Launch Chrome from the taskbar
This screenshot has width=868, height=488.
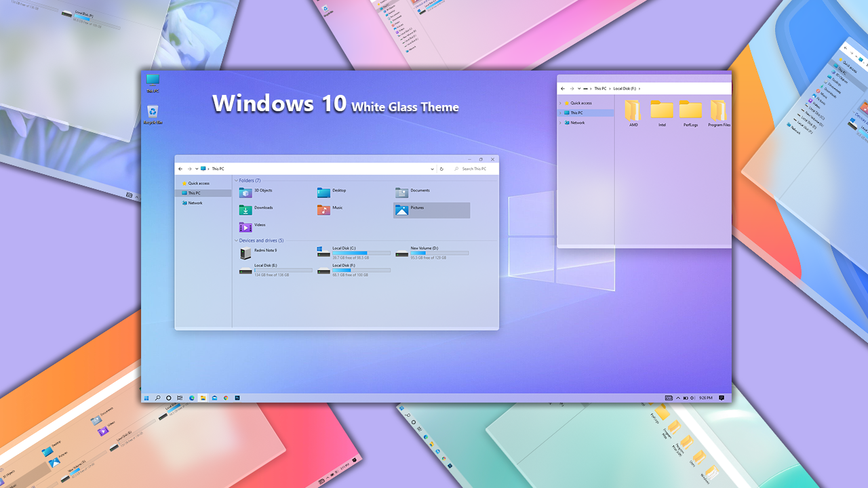tap(226, 398)
